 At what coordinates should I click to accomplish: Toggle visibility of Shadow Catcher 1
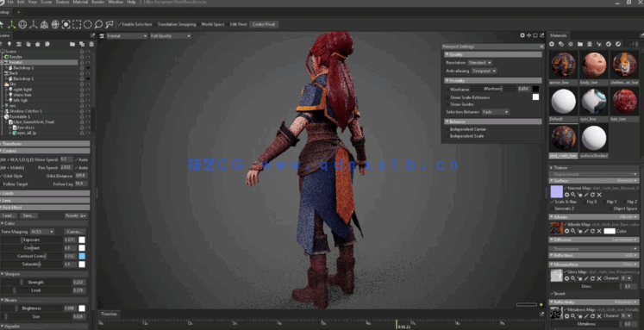tap(88, 111)
